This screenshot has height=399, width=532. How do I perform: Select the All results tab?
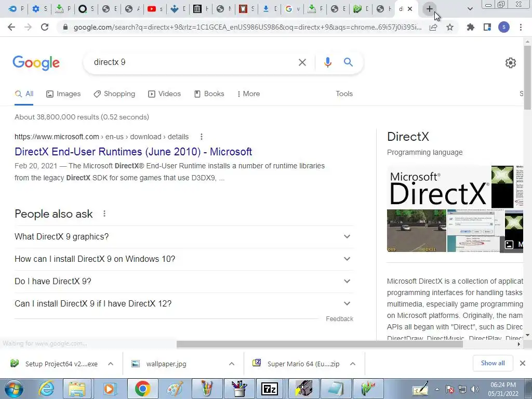pos(24,94)
